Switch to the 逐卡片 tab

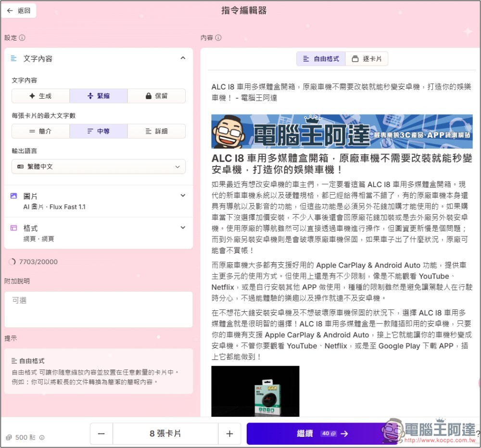pos(367,59)
